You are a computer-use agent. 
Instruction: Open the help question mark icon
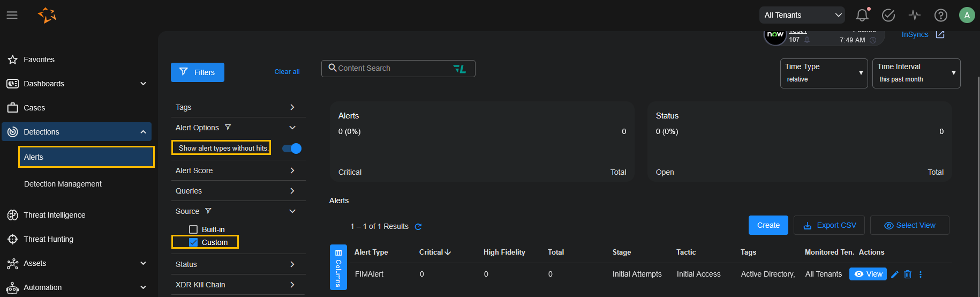click(940, 15)
